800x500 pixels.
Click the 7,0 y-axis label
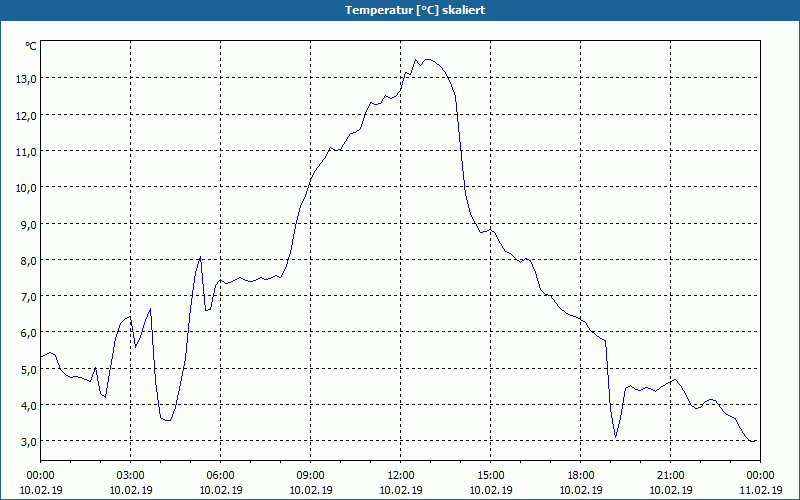pos(31,297)
